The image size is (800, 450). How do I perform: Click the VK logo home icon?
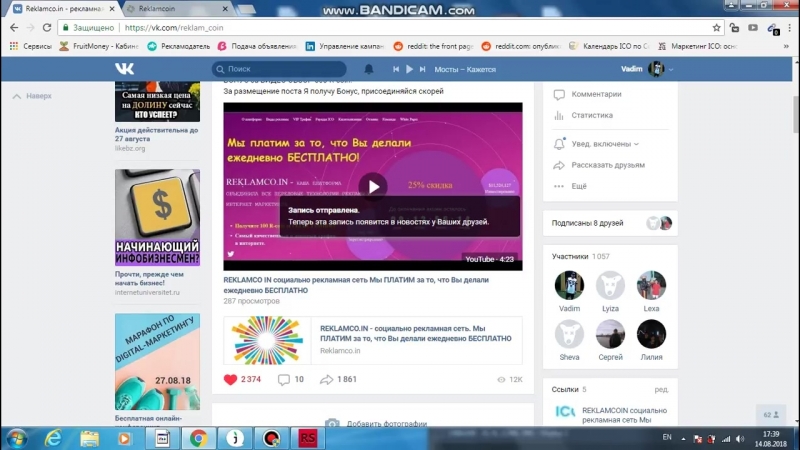pos(124,69)
